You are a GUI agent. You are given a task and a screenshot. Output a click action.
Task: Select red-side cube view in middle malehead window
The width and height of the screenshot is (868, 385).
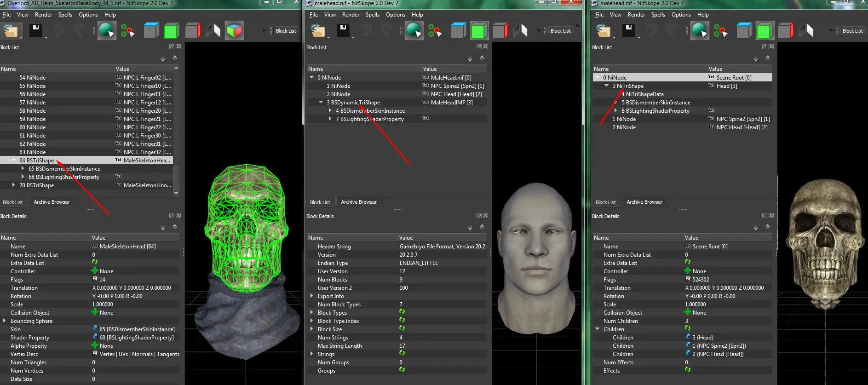(500, 31)
